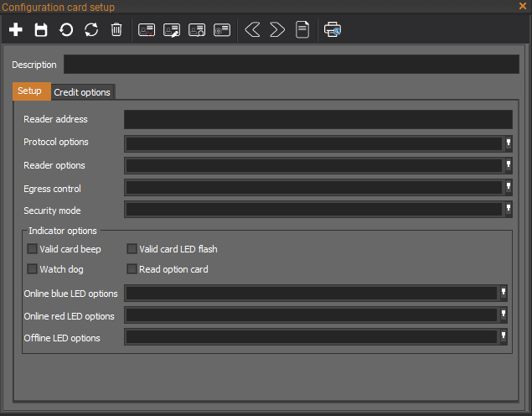Image resolution: width=532 pixels, height=416 pixels.
Task: Click the Protocol options combo box field
Action: [318, 143]
